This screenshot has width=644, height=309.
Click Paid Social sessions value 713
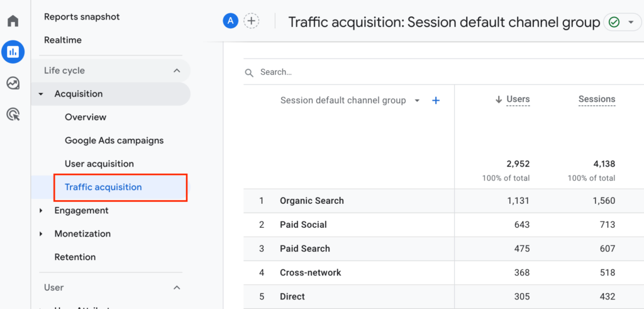point(608,225)
